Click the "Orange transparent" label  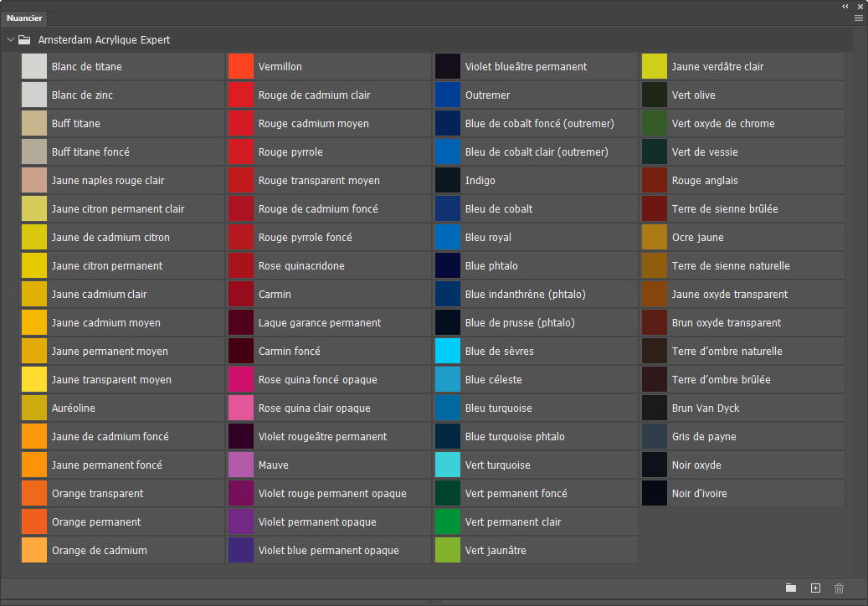pyautogui.click(x=97, y=494)
